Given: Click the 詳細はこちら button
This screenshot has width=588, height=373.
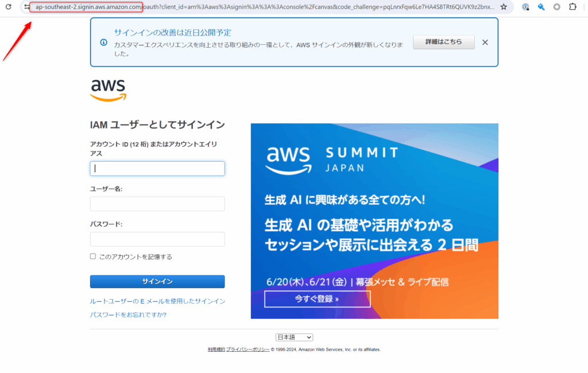Looking at the screenshot, I should (443, 42).
